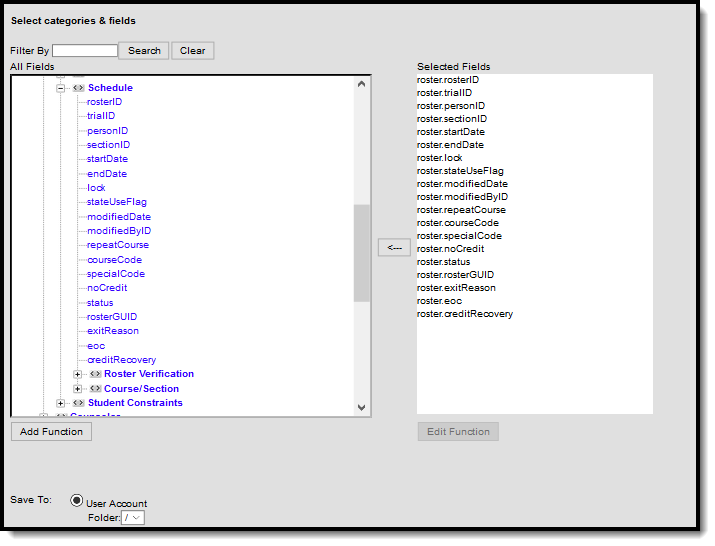The width and height of the screenshot is (715, 546).
Task: Select repeatCourse in the All Fields tree
Action: 118,245
